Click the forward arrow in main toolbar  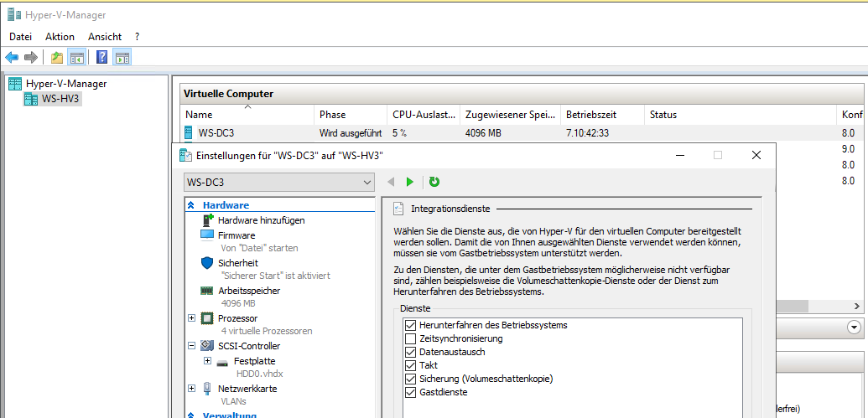(x=31, y=57)
